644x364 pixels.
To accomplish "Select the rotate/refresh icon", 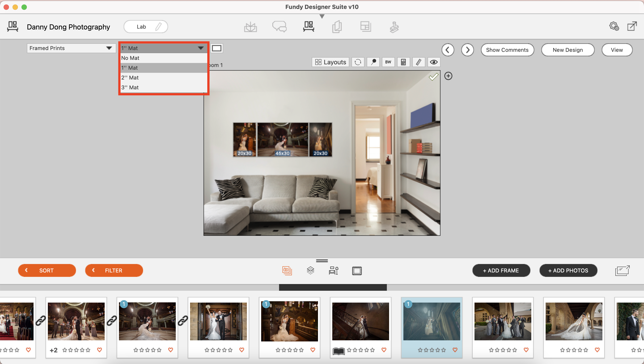I will coord(358,62).
